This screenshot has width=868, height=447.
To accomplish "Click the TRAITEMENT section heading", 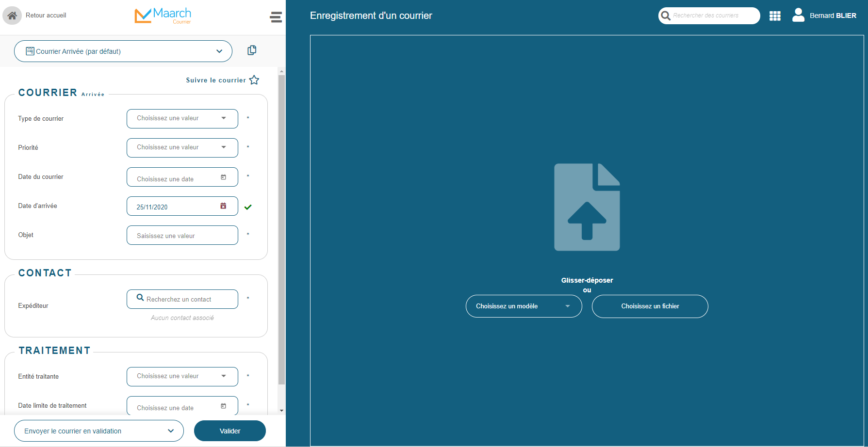I will [x=55, y=351].
